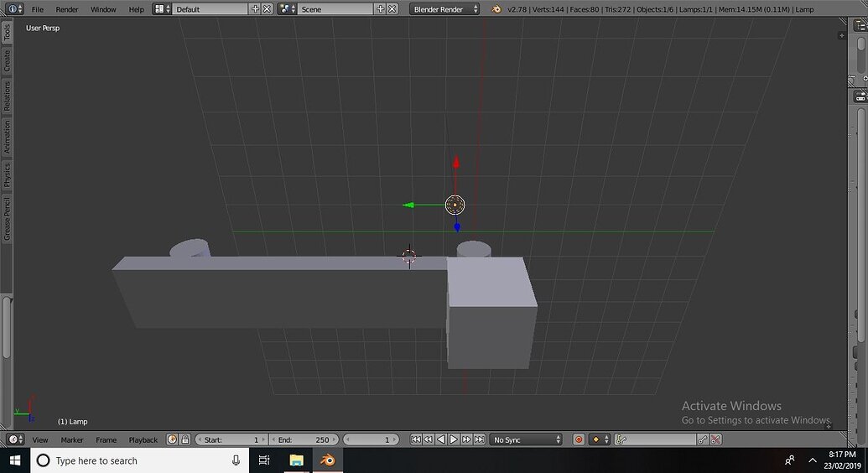The height and width of the screenshot is (473, 868).
Task: Open the timeline Marker menu
Action: [x=72, y=439]
